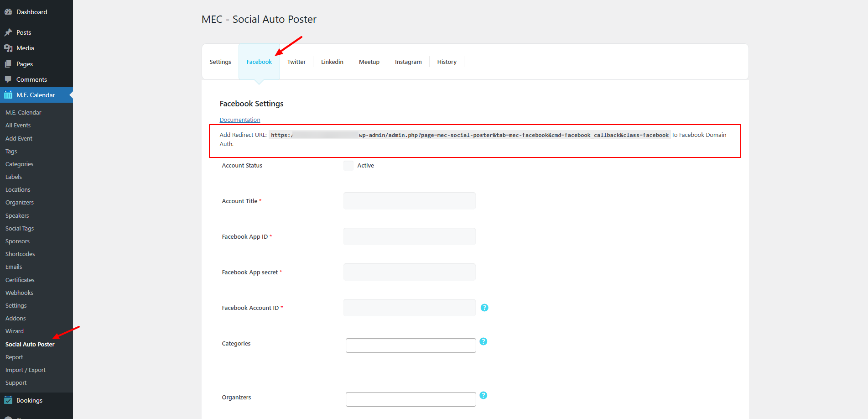
Task: Click the Dashboard gauge icon
Action: coord(8,12)
